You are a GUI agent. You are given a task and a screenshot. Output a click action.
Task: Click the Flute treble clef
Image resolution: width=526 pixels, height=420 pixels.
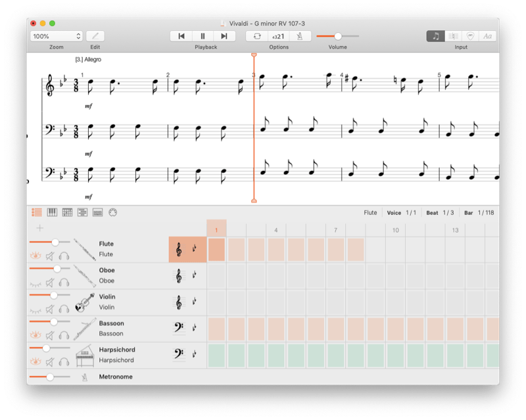(x=179, y=250)
